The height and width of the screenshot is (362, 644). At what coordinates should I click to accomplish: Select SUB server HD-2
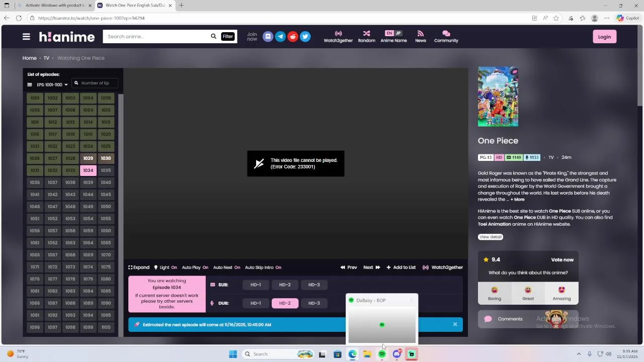[285, 285]
